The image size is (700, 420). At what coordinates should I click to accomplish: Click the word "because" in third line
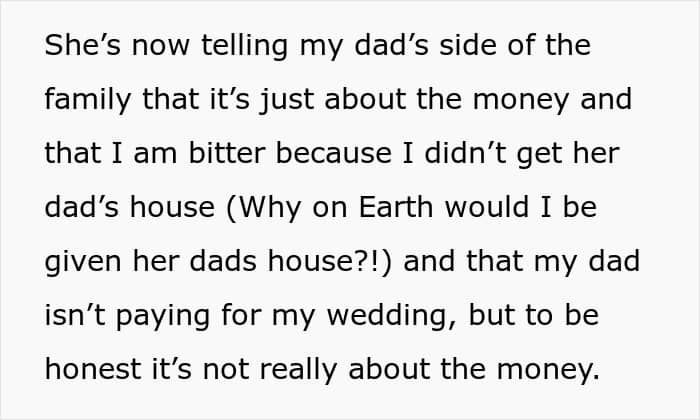[333, 153]
